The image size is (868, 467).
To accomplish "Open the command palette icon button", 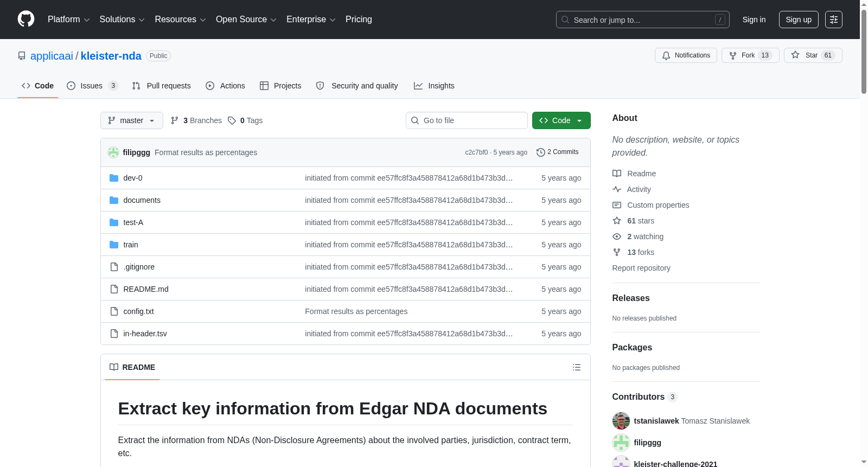I will click(x=833, y=20).
